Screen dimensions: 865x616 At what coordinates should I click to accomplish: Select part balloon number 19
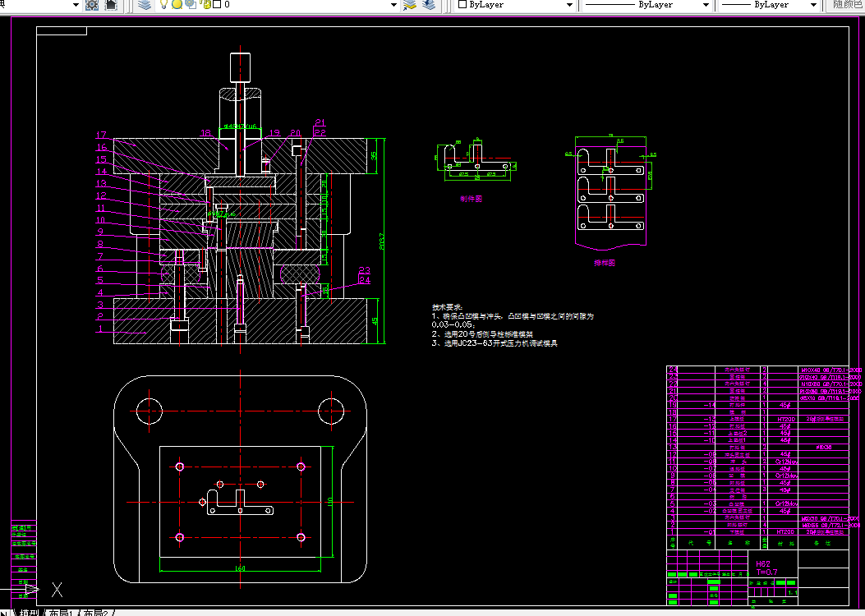[x=274, y=133]
